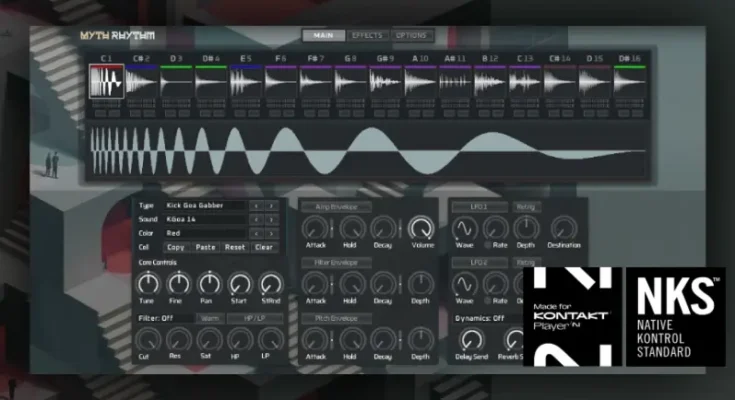
Task: Click the Delay Send knob
Action: pos(469,340)
